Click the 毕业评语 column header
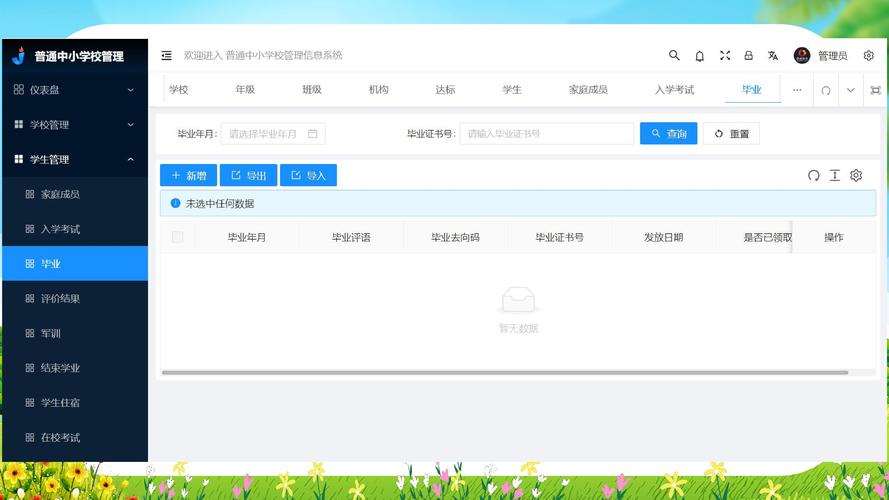 click(x=351, y=238)
